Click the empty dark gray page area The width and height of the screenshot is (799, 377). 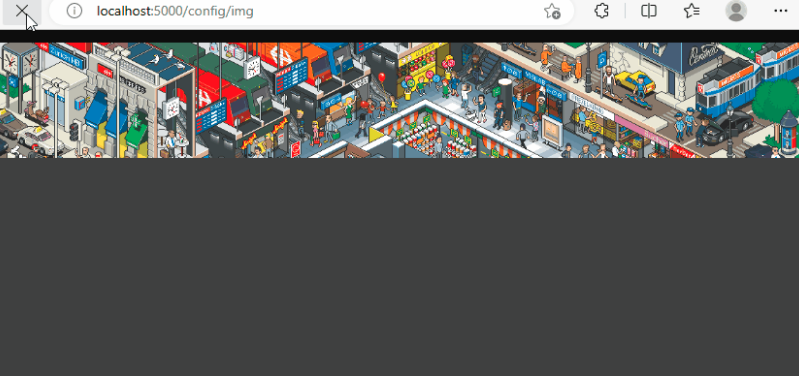click(x=400, y=266)
